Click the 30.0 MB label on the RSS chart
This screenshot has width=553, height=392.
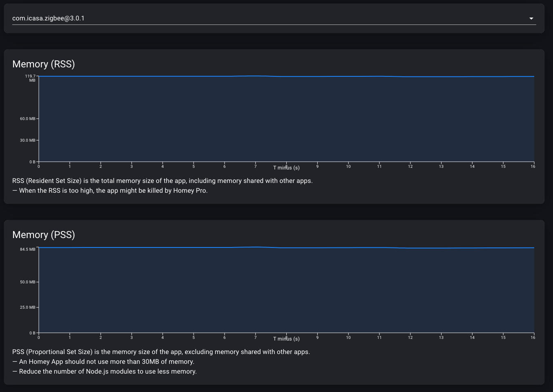click(x=28, y=140)
